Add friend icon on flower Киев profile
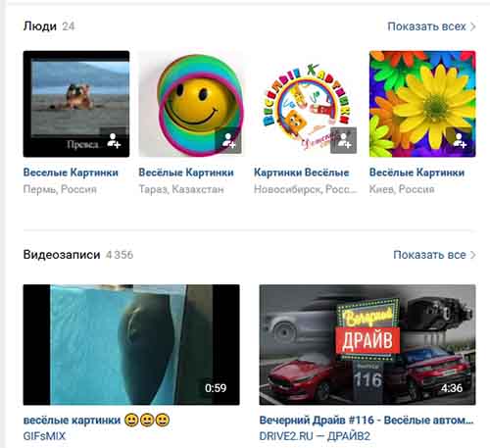The height and width of the screenshot is (448, 490). click(460, 140)
